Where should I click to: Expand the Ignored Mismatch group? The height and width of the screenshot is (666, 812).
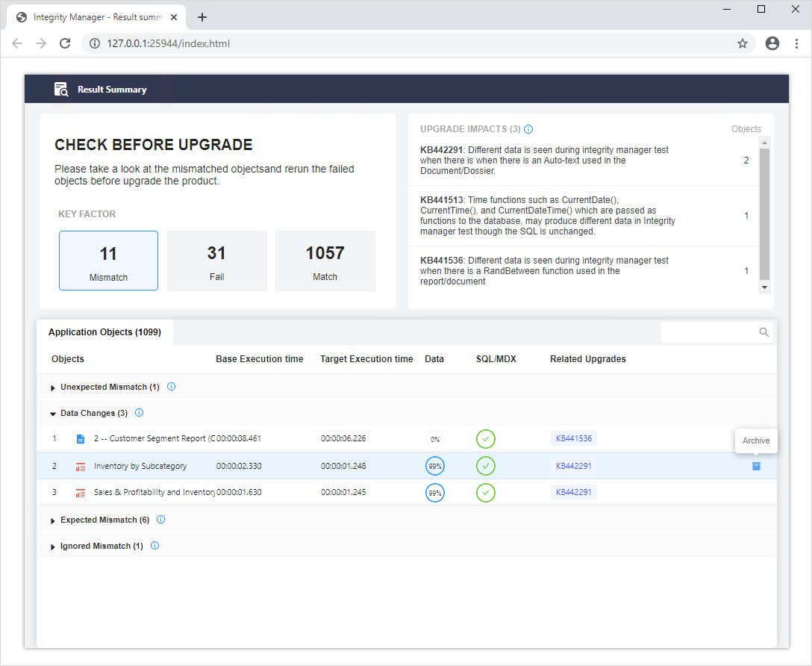point(53,547)
